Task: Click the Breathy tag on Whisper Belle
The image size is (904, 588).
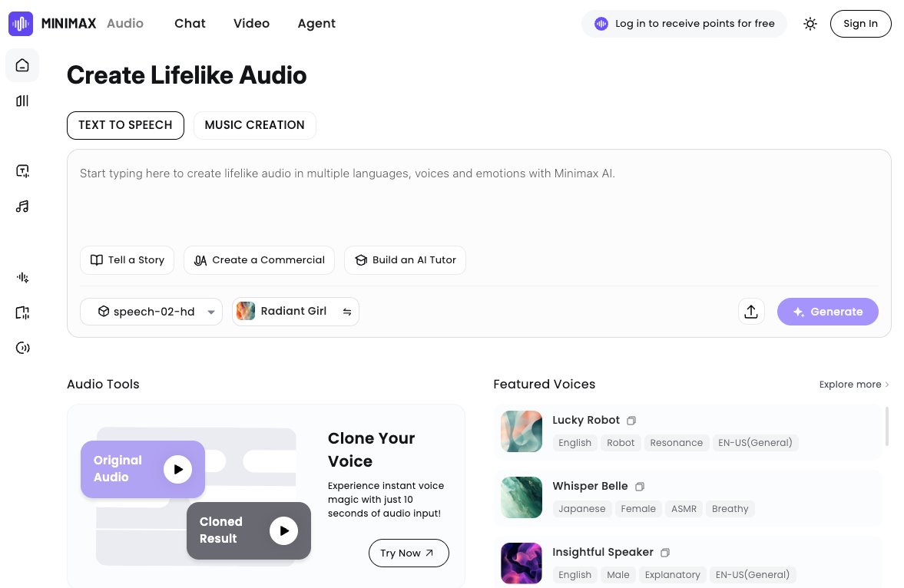Action: [730, 509]
